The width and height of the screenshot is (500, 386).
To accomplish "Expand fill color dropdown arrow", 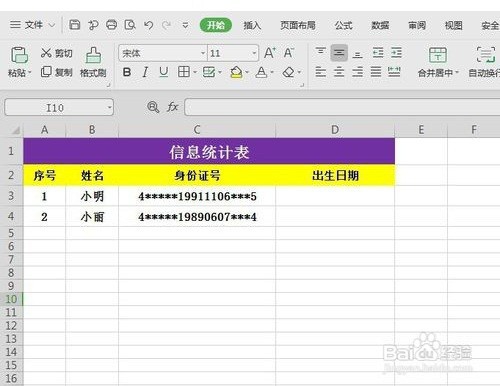I will click(247, 72).
